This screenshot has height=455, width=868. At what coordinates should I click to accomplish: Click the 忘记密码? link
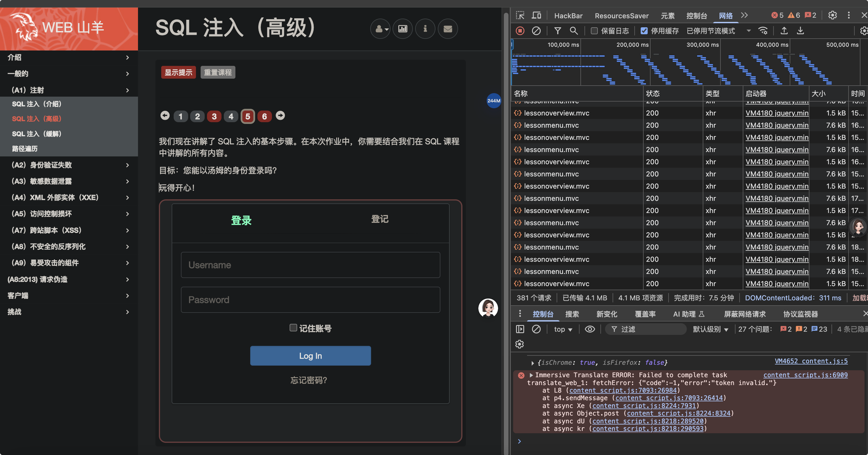pos(309,380)
